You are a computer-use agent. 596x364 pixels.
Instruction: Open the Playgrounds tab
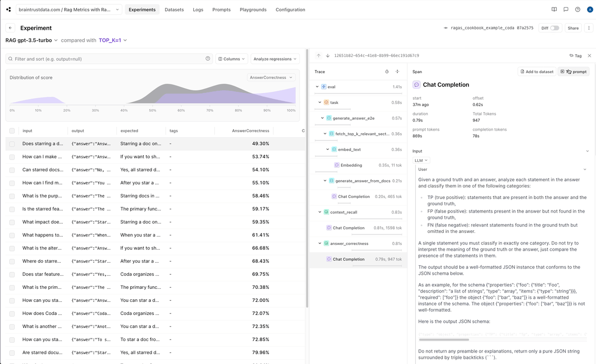click(253, 9)
